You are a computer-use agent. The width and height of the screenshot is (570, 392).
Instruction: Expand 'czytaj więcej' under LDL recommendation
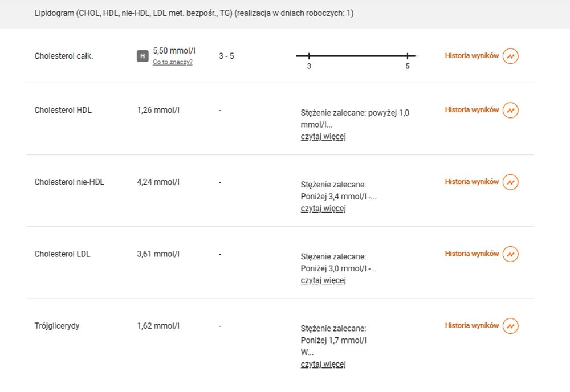coord(323,280)
